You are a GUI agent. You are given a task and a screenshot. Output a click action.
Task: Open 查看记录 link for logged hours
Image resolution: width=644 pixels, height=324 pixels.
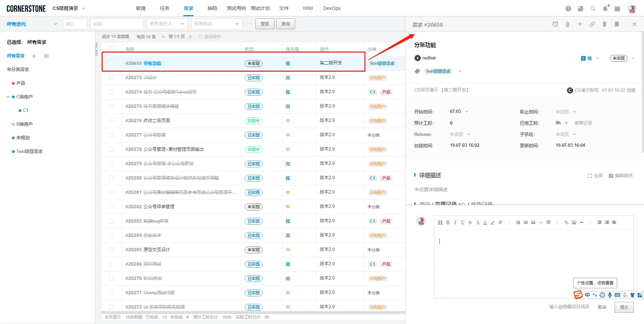point(583,123)
